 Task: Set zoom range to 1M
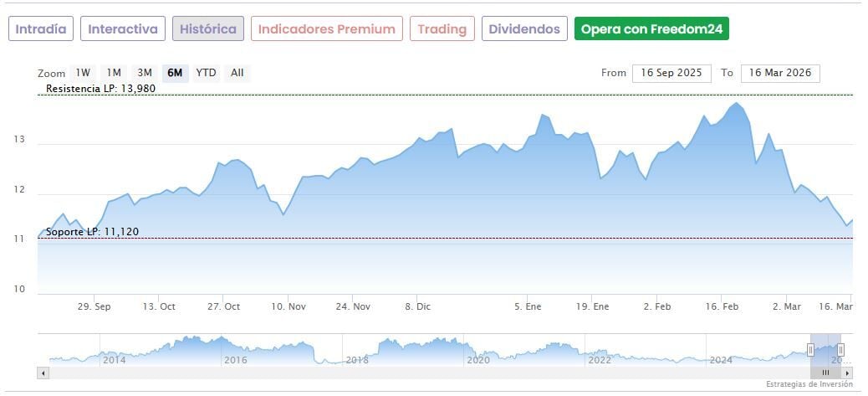tap(114, 73)
